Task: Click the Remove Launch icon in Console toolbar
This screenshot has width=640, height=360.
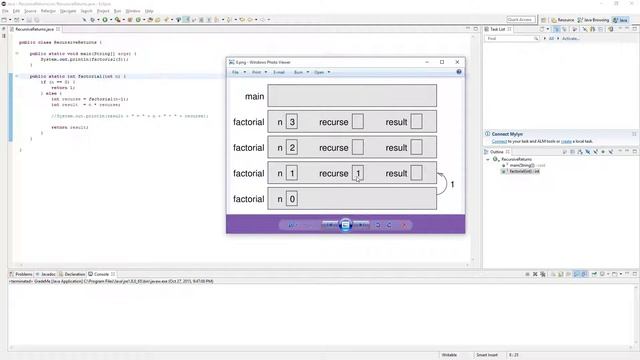Action: (535, 274)
